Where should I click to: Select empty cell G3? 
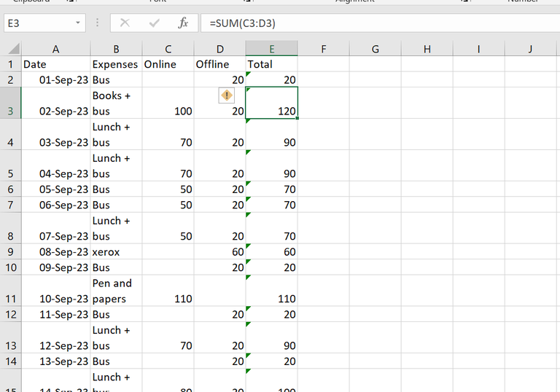click(x=375, y=103)
